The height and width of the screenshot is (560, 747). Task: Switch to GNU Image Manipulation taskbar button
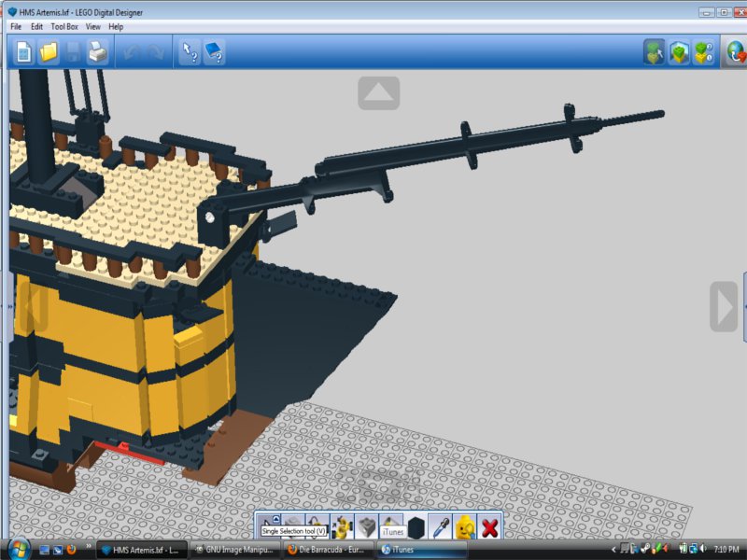[234, 550]
